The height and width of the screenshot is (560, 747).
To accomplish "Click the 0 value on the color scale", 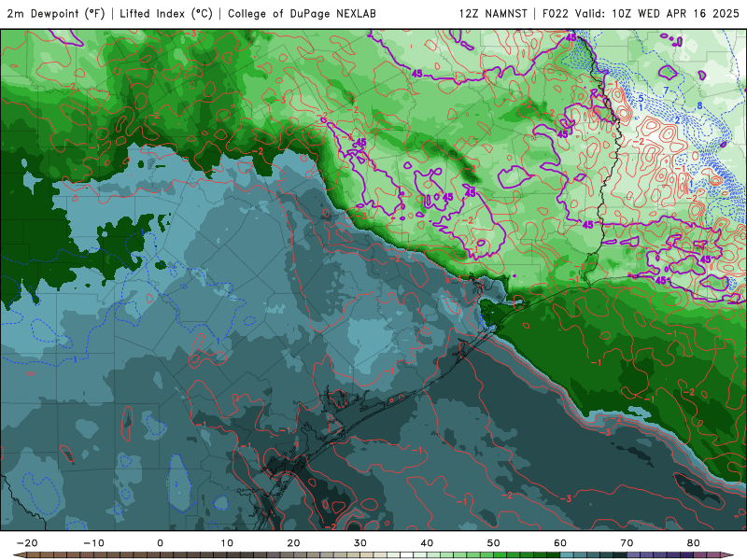I will (x=160, y=543).
